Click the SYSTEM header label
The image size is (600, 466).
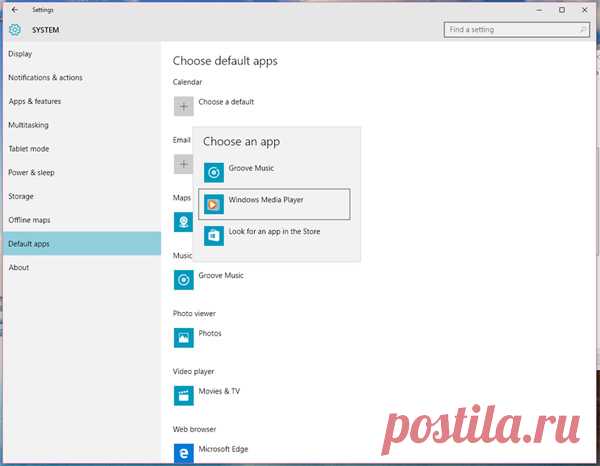pos(46,30)
